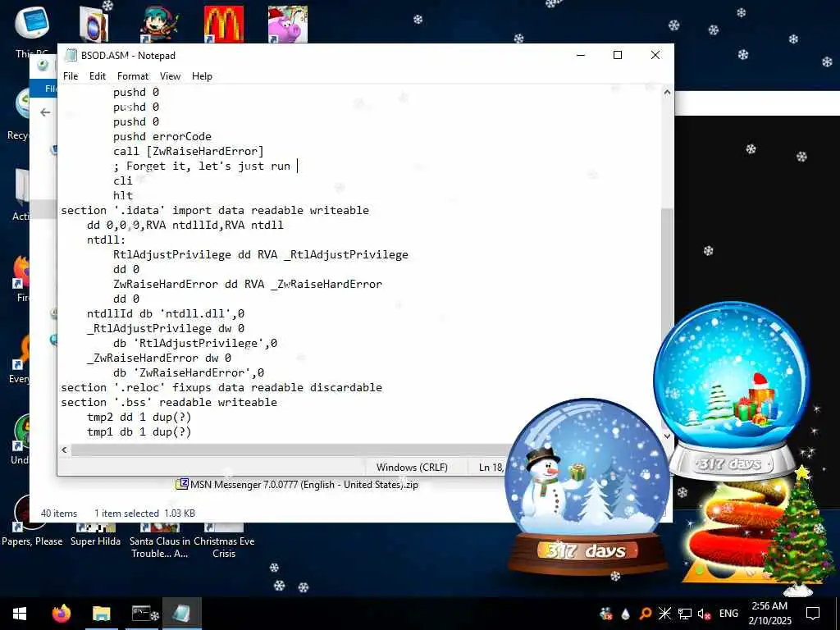Maximize the Notepad window
The height and width of the screenshot is (630, 840).
(x=618, y=55)
